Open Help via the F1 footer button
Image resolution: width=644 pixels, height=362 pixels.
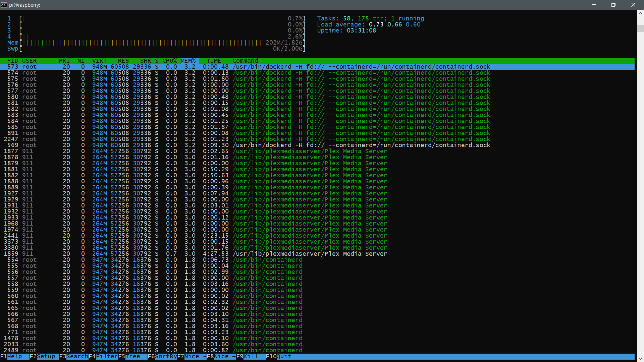tap(15, 356)
